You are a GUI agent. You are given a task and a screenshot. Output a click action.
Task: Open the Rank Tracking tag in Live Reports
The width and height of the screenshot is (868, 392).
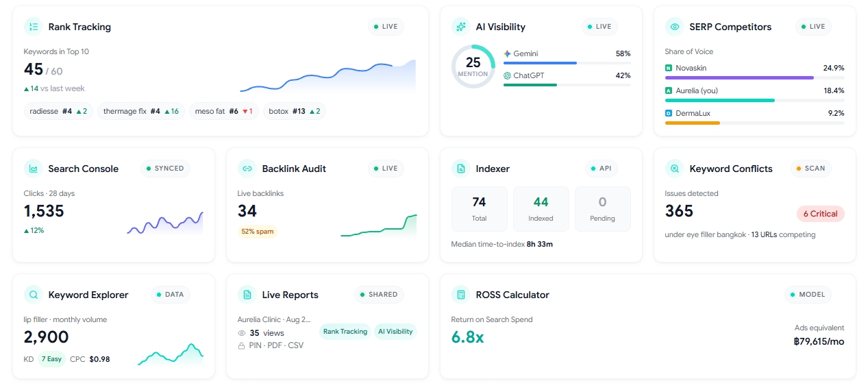click(x=345, y=332)
